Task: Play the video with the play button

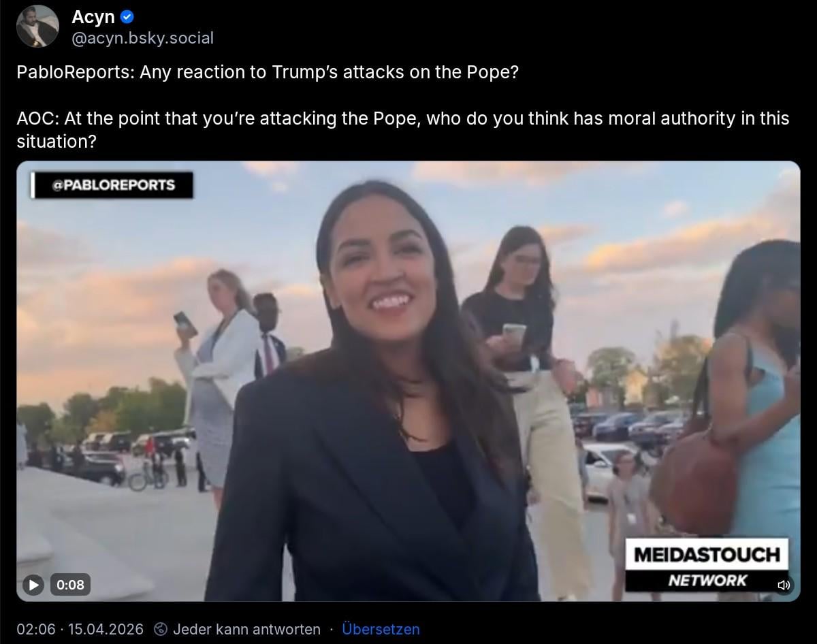Action: (x=33, y=584)
